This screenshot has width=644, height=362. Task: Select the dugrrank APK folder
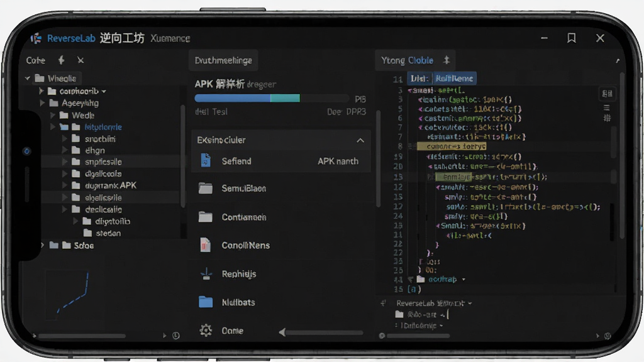pyautogui.click(x=111, y=185)
